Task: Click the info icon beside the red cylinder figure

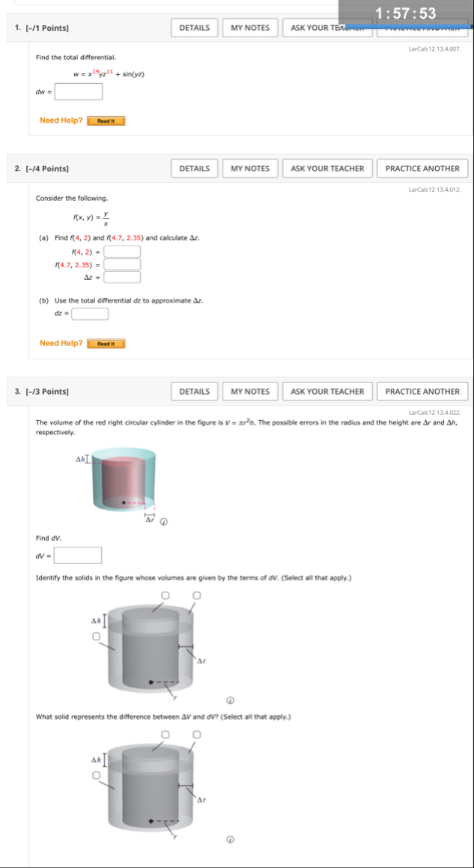Action: (x=162, y=521)
